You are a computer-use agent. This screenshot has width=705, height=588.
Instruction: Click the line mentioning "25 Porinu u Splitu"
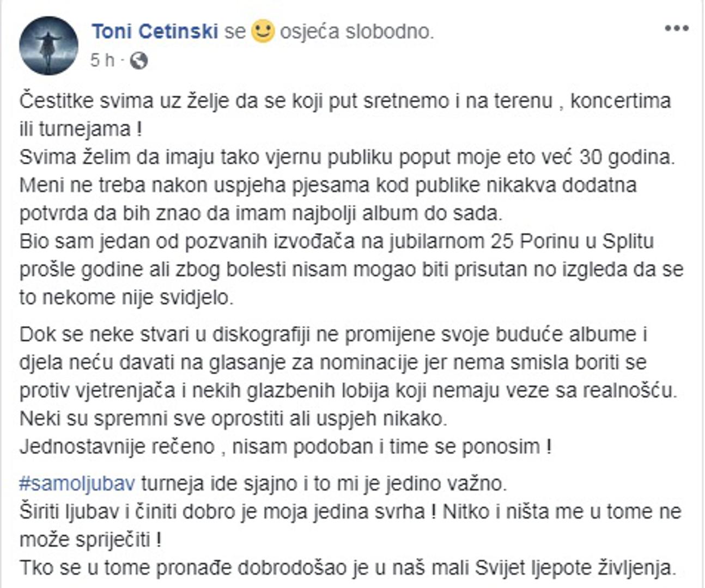336,241
